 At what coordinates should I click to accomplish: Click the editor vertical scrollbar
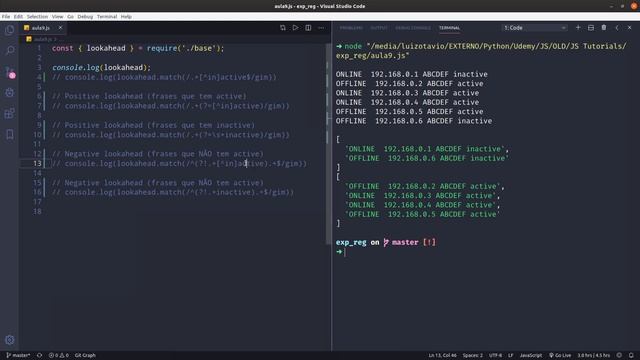click(x=329, y=143)
